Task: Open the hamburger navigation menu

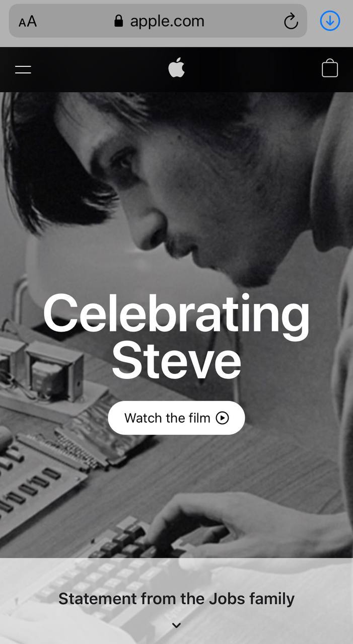Action: (x=23, y=69)
